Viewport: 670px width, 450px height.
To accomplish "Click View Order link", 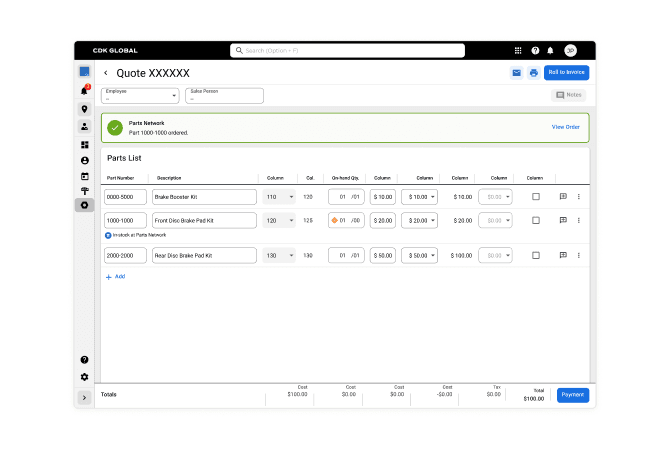I will tap(566, 127).
